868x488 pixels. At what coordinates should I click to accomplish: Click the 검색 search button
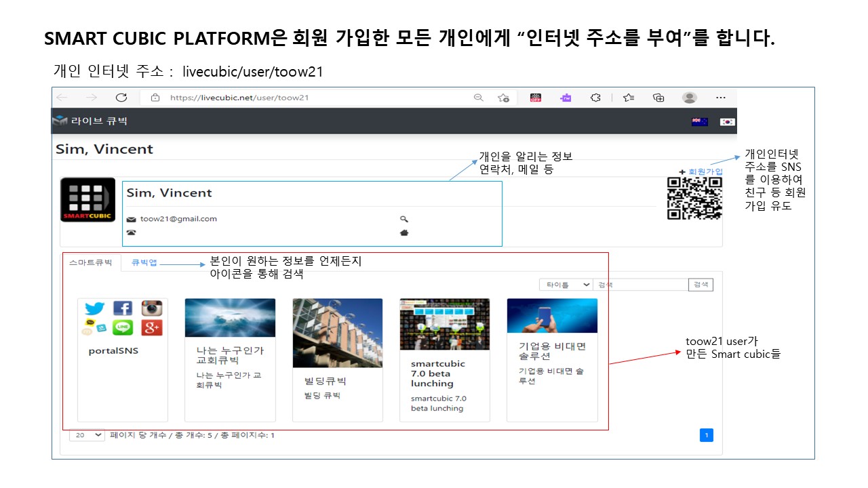[x=701, y=285]
